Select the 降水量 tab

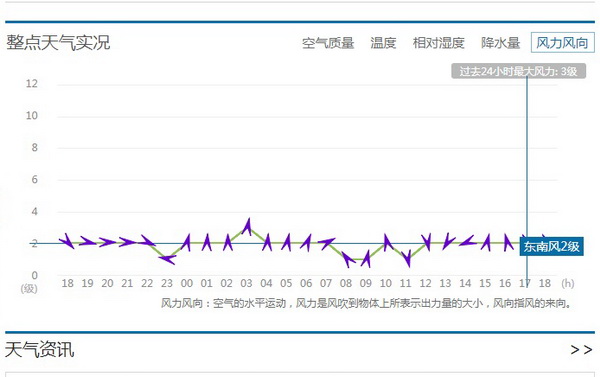[501, 43]
